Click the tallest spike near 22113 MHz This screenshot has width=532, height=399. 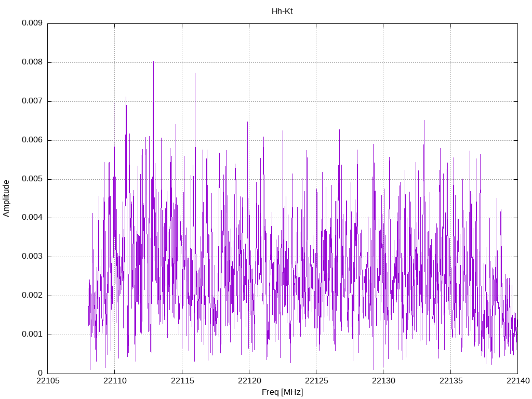(x=153, y=62)
